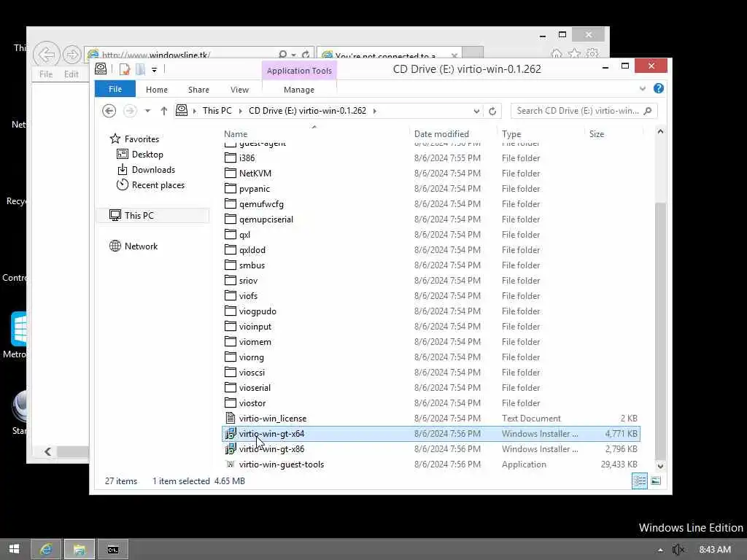747x560 pixels.
Task: Select Network in navigation pane
Action: [141, 246]
